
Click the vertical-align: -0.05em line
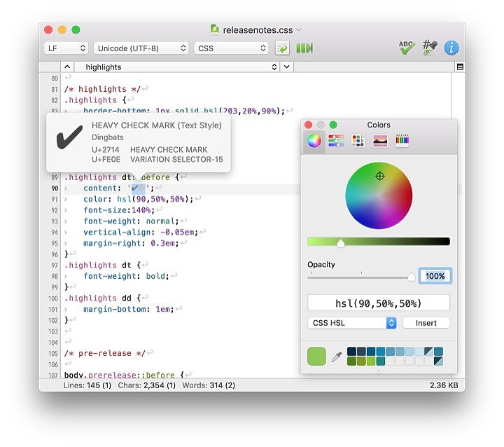pos(141,232)
